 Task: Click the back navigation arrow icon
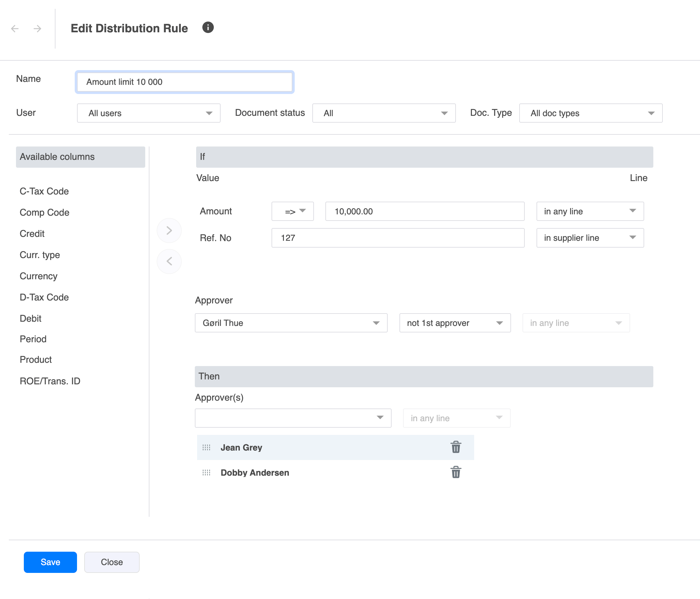point(15,28)
